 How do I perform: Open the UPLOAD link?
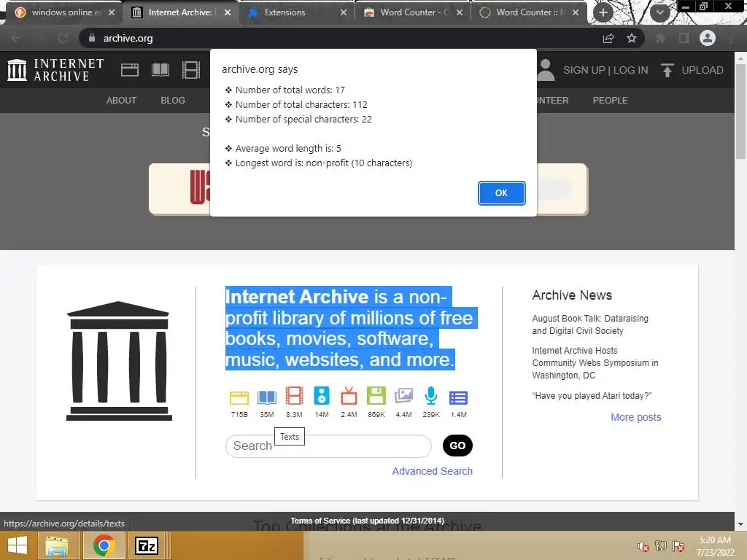coord(703,70)
